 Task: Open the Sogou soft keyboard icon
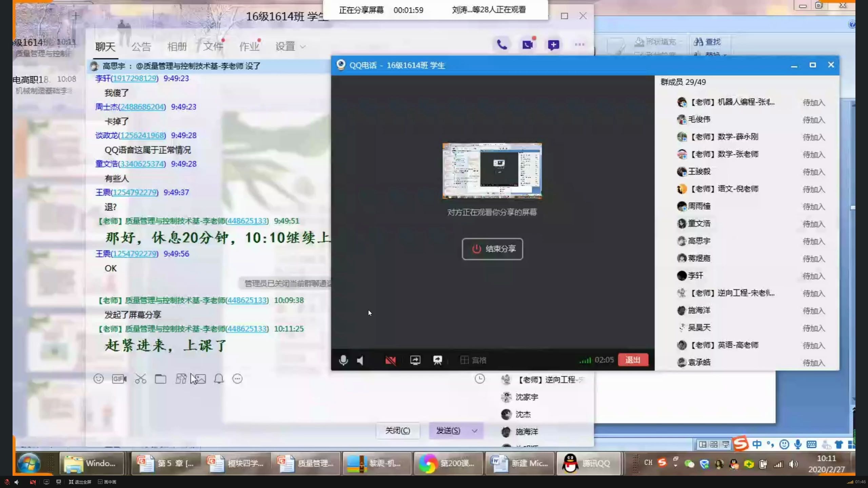tap(811, 444)
